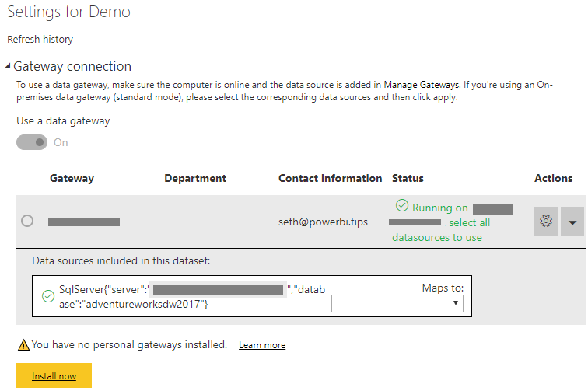This screenshot has width=588, height=391.
Task: Click the Status column header
Action: coord(408,178)
